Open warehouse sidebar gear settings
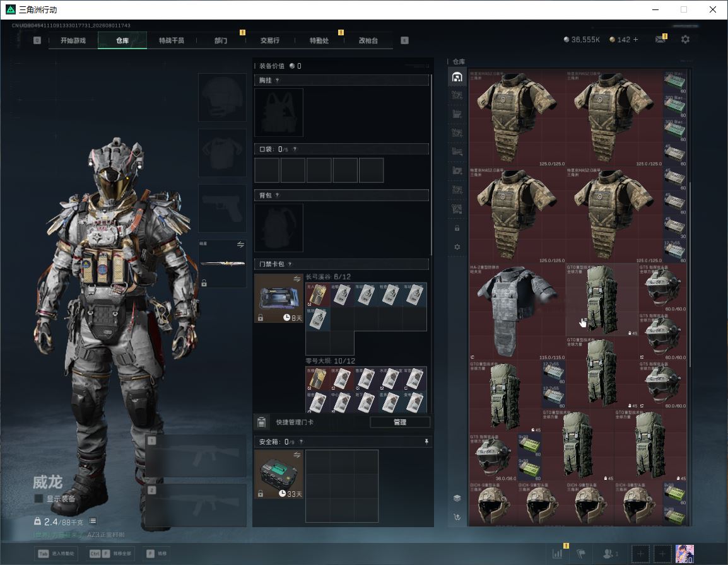728x565 pixels. 457,247
